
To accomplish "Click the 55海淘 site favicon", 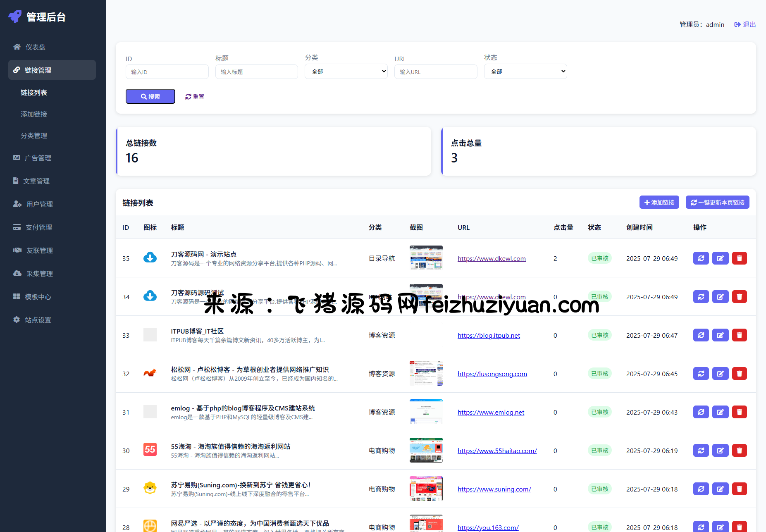I will click(150, 449).
